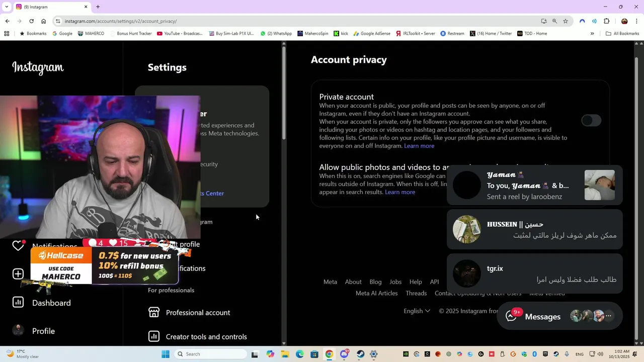Click the Create plus icon in sidebar

tap(18, 274)
